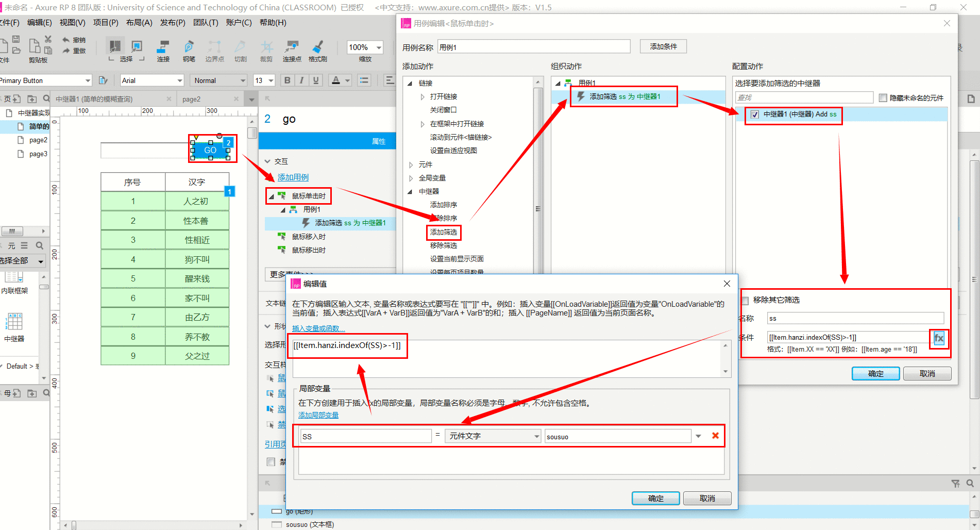Image resolution: width=980 pixels, height=530 pixels.
Task: Open the sousuo target widget dropdown
Action: coord(698,436)
